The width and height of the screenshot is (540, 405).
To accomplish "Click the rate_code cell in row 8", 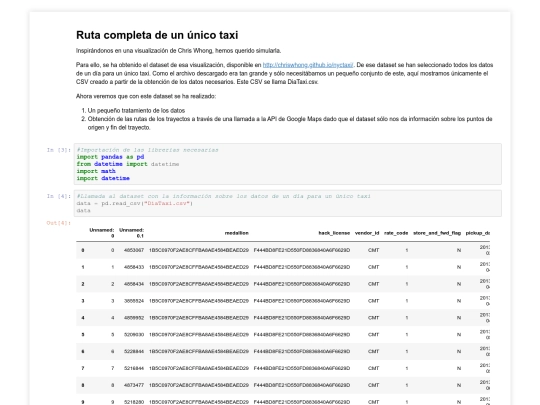I will 407,385.
